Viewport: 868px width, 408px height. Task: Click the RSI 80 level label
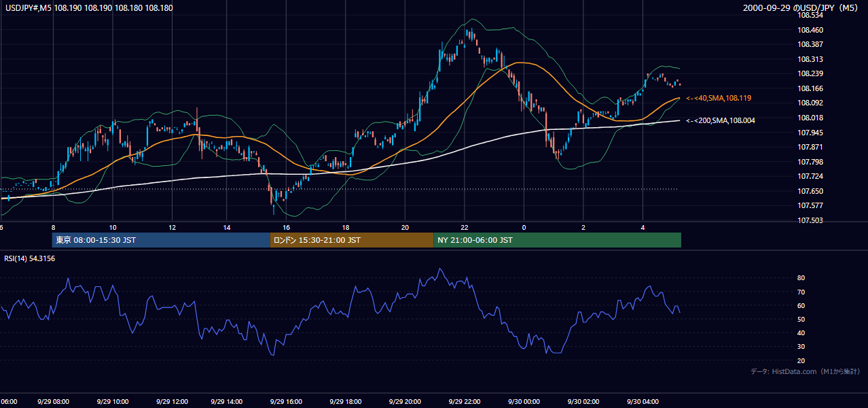pos(801,278)
